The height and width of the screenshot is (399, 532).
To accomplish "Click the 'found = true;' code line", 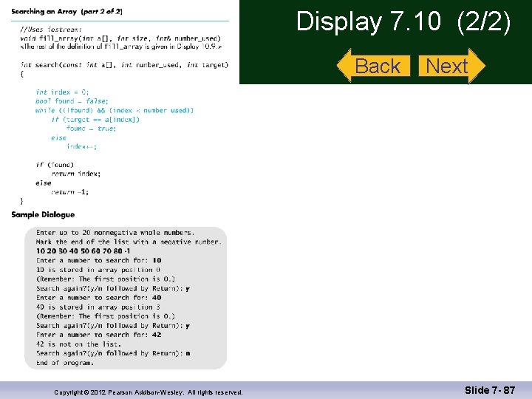I will coord(92,129).
